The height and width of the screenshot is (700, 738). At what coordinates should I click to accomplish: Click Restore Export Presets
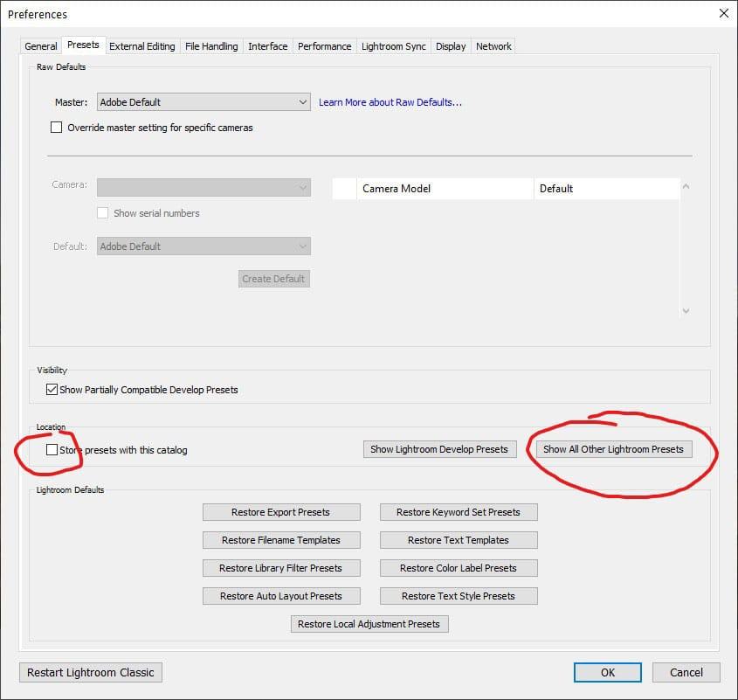click(280, 512)
